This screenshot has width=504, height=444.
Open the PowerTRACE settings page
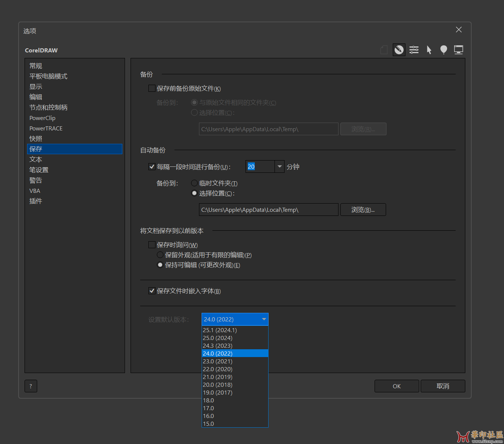coord(75,128)
